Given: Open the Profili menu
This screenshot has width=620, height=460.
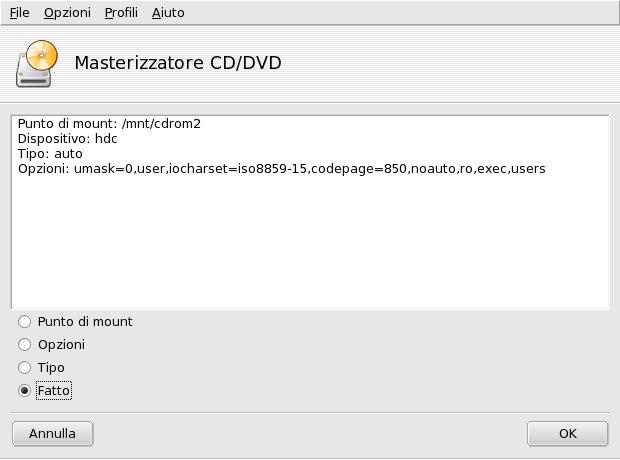Looking at the screenshot, I should (121, 13).
